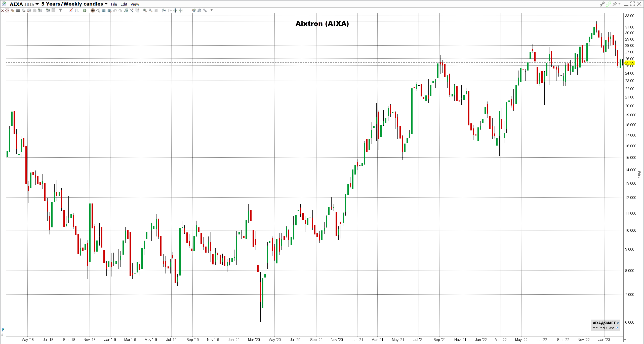Click the printer icon to print chart
Screen dimensions: 644x344
point(23,11)
